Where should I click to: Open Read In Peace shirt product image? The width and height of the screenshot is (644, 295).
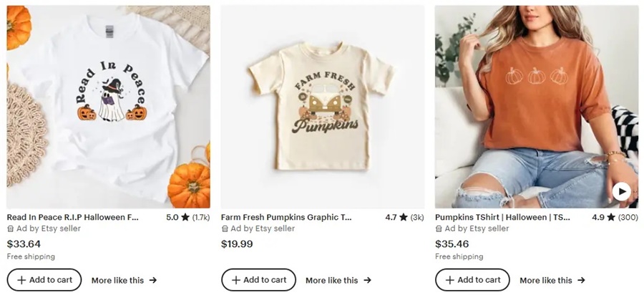pyautogui.click(x=108, y=107)
